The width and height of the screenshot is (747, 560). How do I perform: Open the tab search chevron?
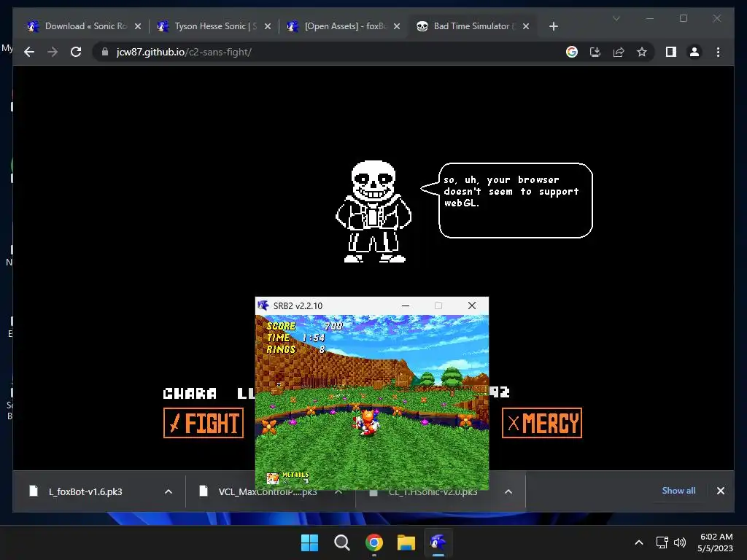click(x=616, y=18)
